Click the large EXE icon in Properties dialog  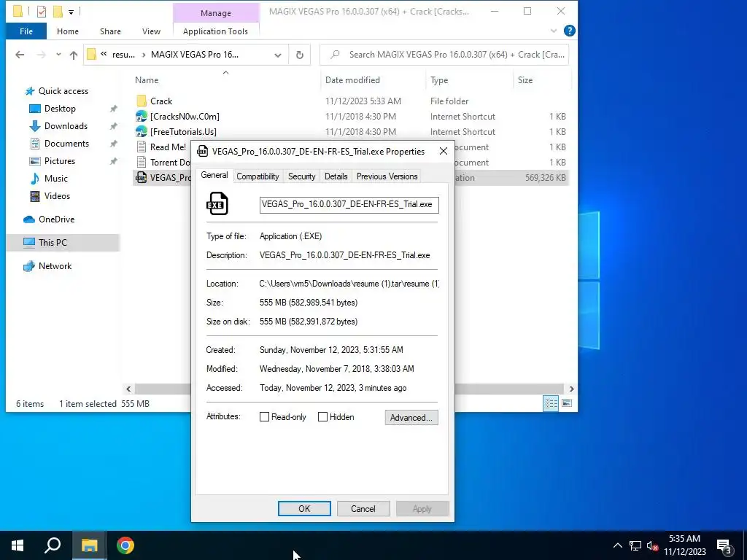click(217, 204)
